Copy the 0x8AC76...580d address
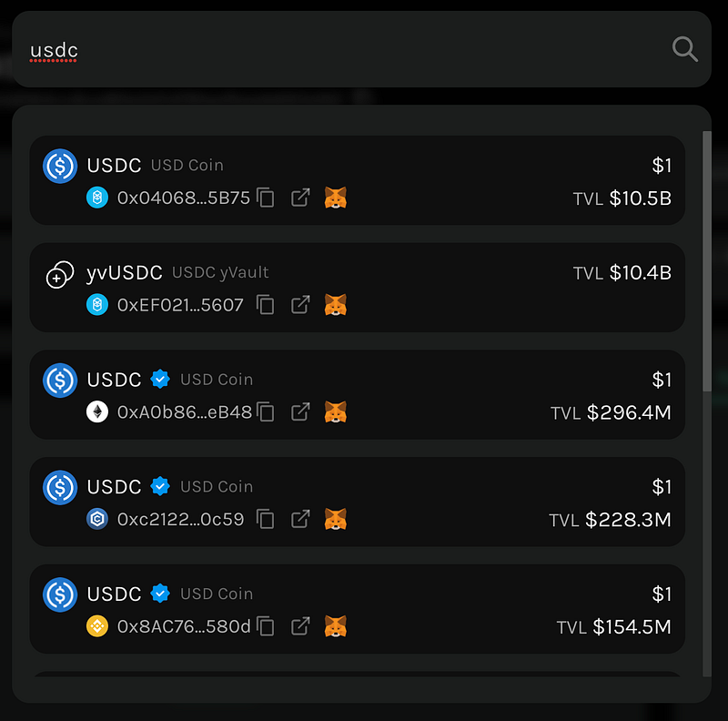This screenshot has width=728, height=721. pyautogui.click(x=265, y=626)
